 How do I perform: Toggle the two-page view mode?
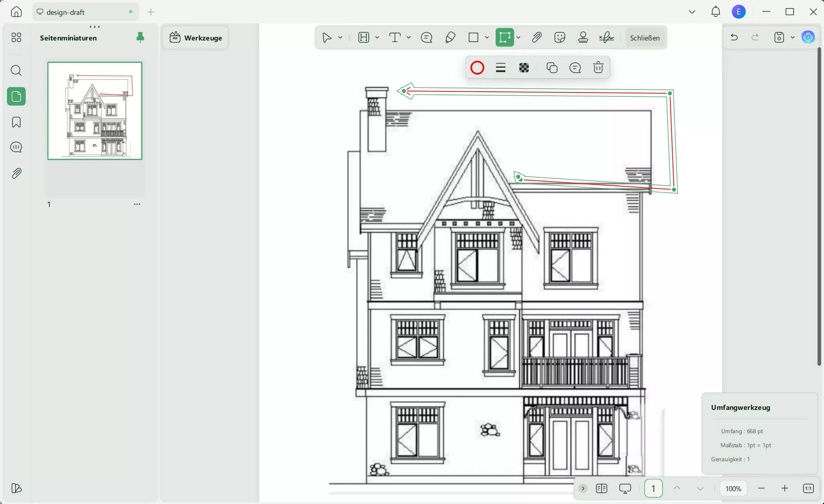point(601,488)
